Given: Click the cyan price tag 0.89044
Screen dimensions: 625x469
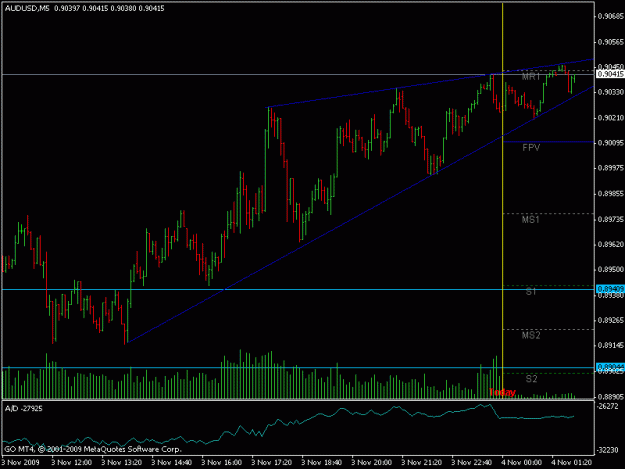Looking at the screenshot, I should coord(610,367).
